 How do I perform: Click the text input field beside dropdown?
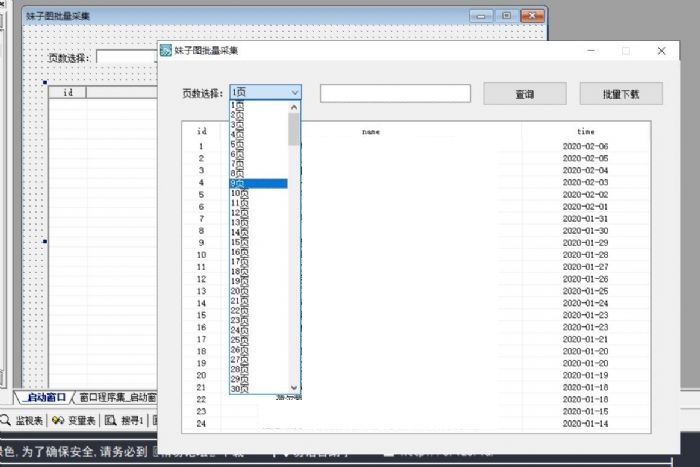[x=395, y=94]
